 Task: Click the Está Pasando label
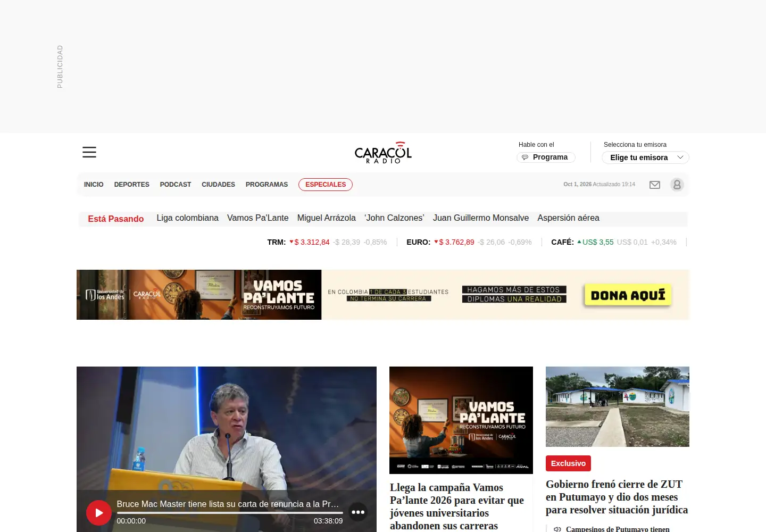tap(116, 219)
